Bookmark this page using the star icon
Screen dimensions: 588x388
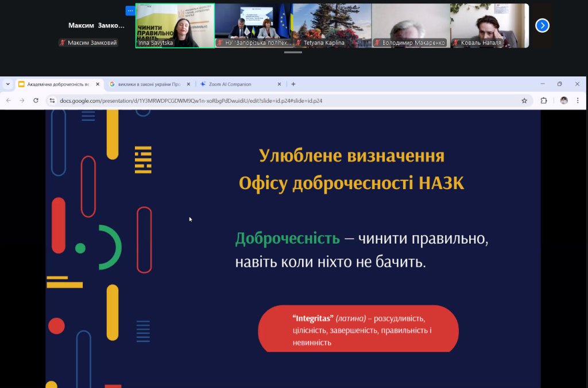[x=524, y=99]
